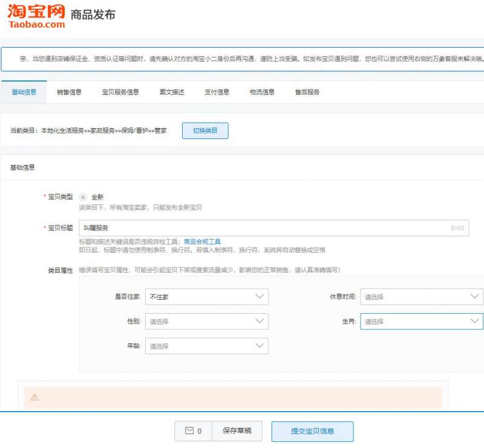Screen dimensions: 484x448
Task: Open the 商品合规工具 link
Action: 202,242
